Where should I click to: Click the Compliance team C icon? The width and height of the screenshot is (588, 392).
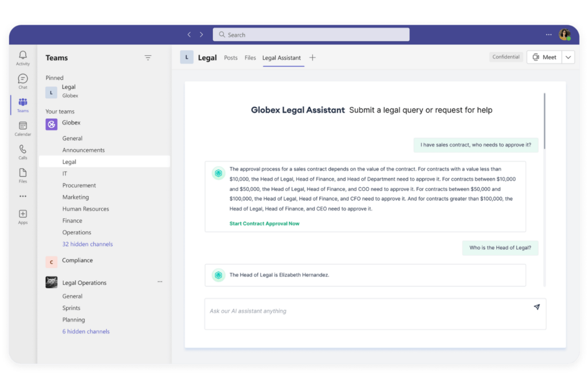click(x=51, y=262)
